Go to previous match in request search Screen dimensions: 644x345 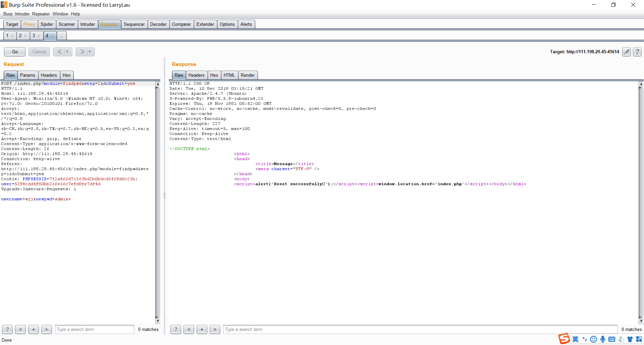[20, 329]
